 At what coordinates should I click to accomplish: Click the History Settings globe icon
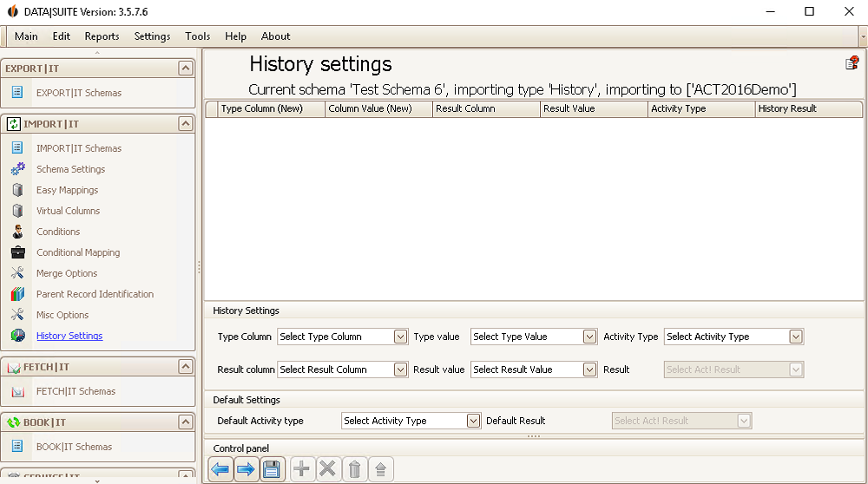[17, 335]
